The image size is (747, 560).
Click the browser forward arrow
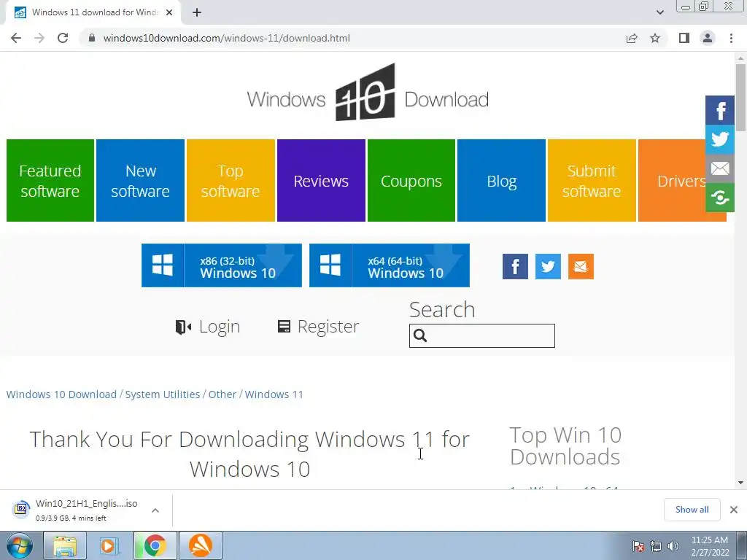[39, 38]
